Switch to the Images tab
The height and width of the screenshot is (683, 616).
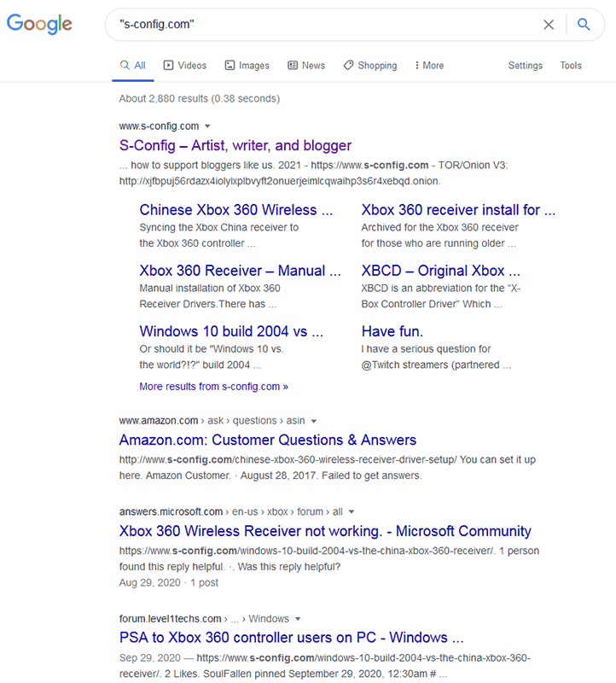(247, 66)
